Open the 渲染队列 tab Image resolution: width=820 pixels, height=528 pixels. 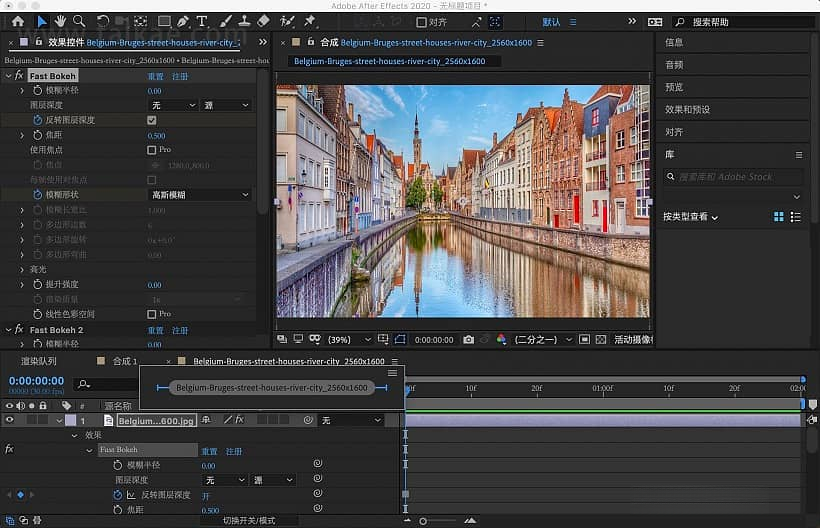tap(39, 361)
